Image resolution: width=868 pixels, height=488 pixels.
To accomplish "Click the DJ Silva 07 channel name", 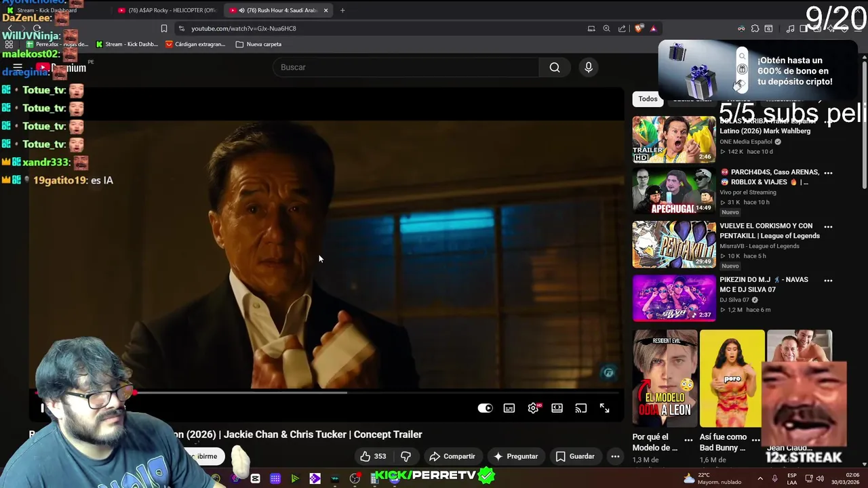I will coord(734,300).
